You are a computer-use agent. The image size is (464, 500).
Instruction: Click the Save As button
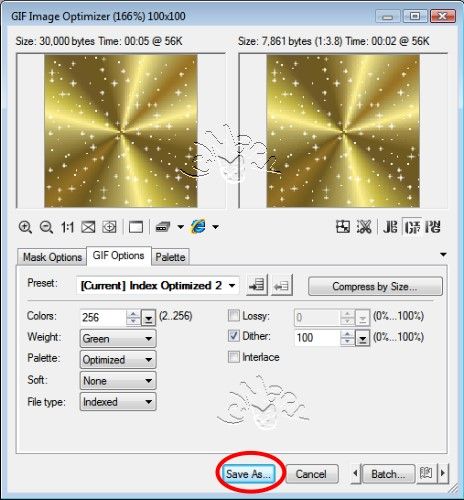coord(248,474)
